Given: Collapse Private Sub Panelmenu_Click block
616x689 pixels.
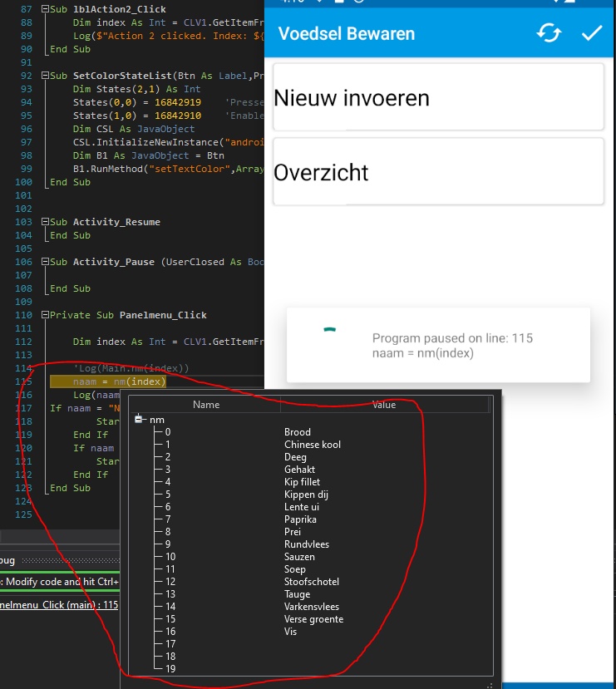Looking at the screenshot, I should tap(45, 315).
